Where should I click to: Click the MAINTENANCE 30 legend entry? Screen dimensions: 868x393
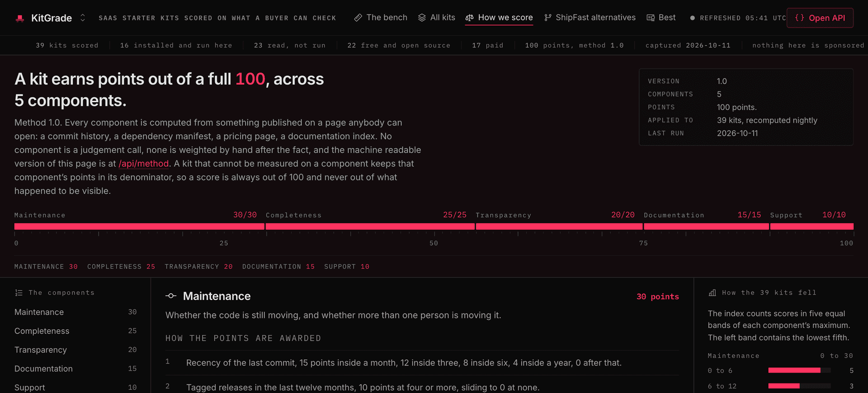(46, 267)
